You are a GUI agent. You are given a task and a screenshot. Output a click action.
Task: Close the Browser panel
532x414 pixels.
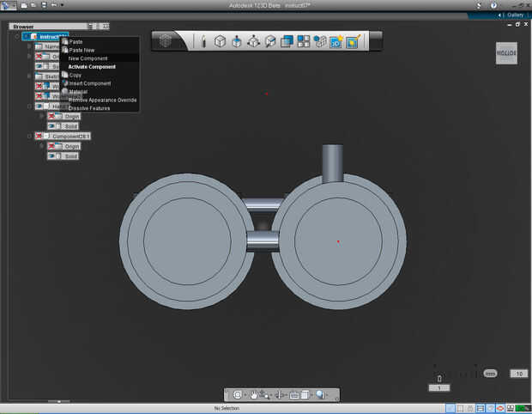point(106,26)
